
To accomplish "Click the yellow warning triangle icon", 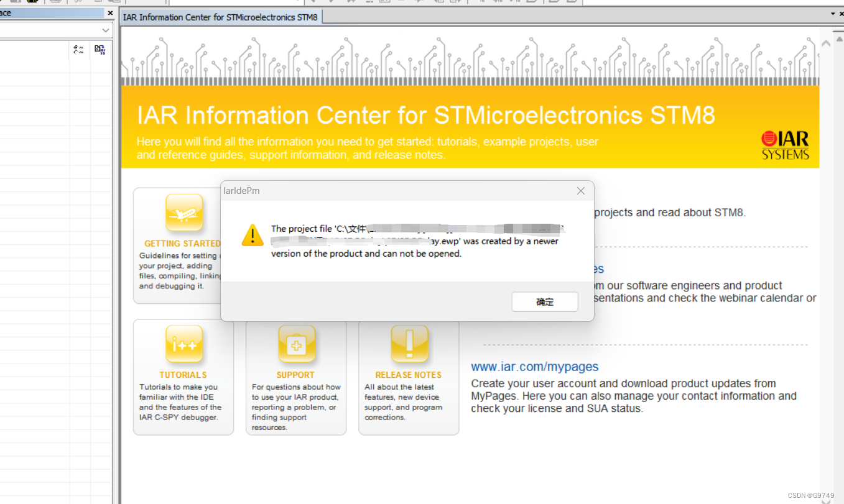I will [x=253, y=235].
